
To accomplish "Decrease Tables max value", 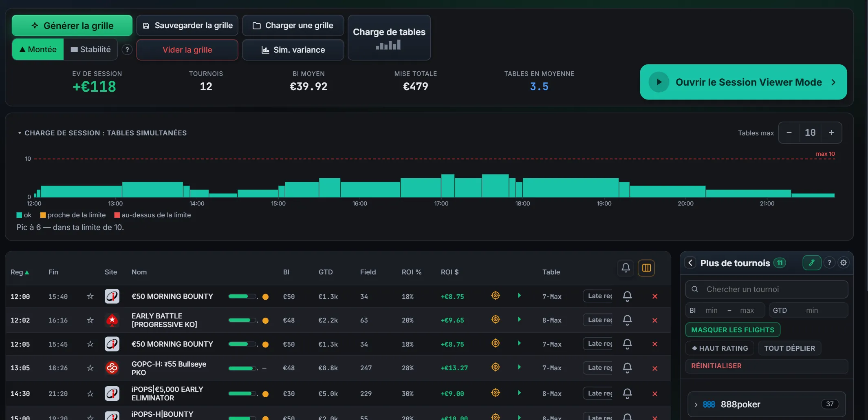I will pos(789,133).
